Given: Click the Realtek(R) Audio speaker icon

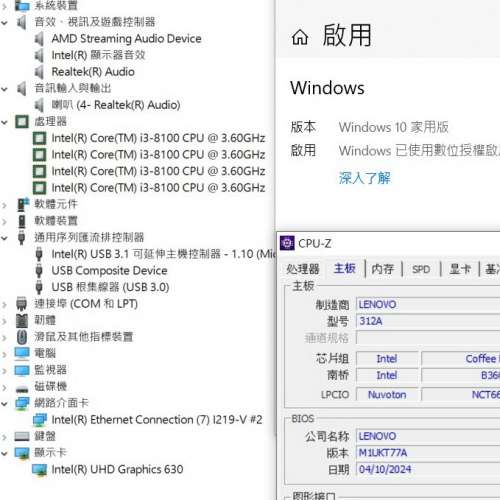Looking at the screenshot, I should 39,72.
